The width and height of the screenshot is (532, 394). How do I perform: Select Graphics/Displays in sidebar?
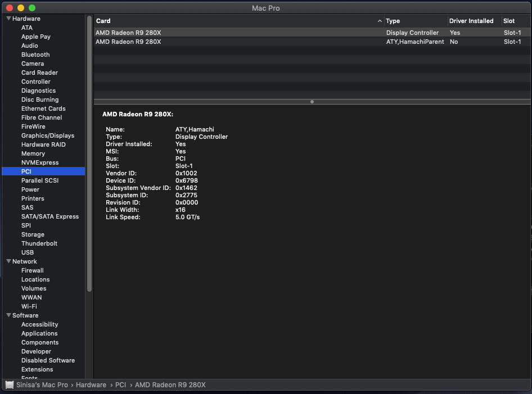point(48,135)
